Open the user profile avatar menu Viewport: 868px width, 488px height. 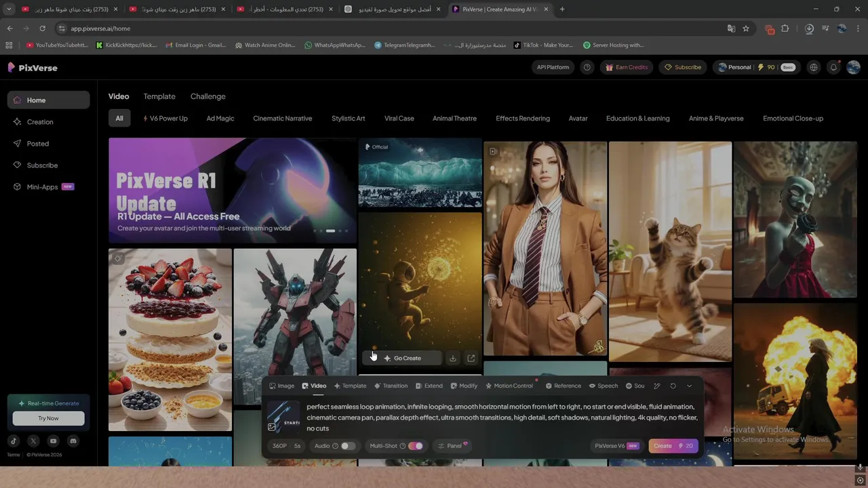tap(854, 67)
